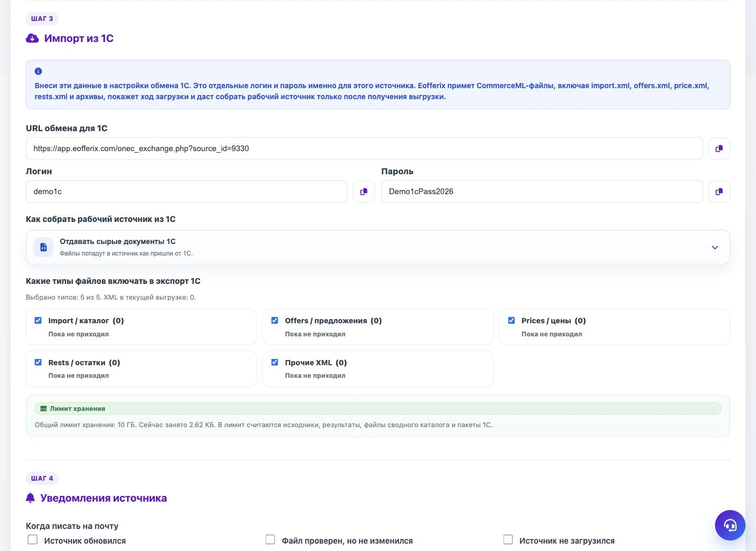This screenshot has width=756, height=551.
Task: Click the Пароль input field
Action: tap(542, 192)
